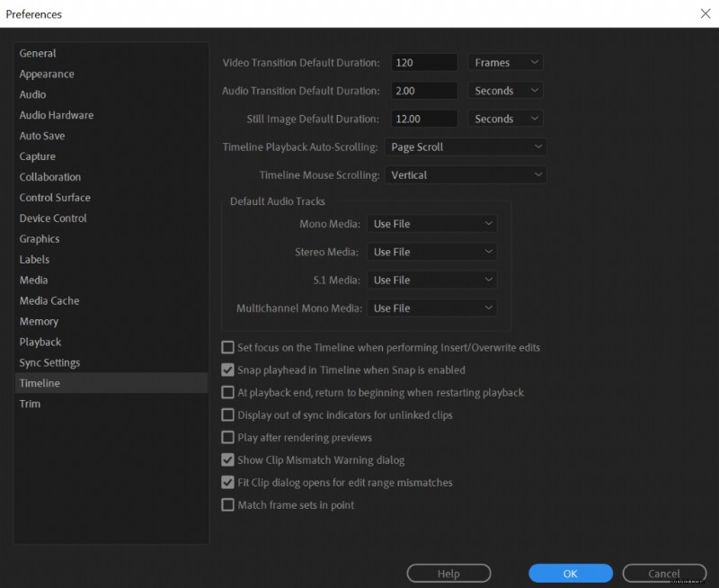Confirm preferences with the OK button
719x588 pixels.
[x=571, y=573]
